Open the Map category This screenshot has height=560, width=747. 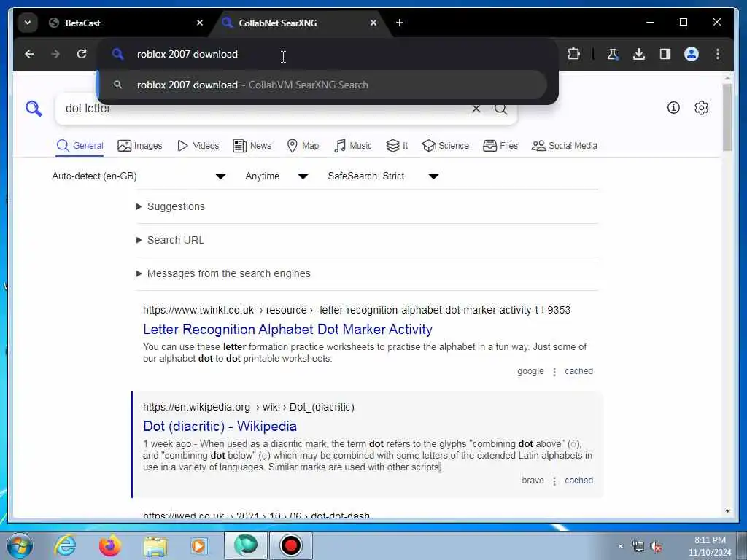(303, 146)
